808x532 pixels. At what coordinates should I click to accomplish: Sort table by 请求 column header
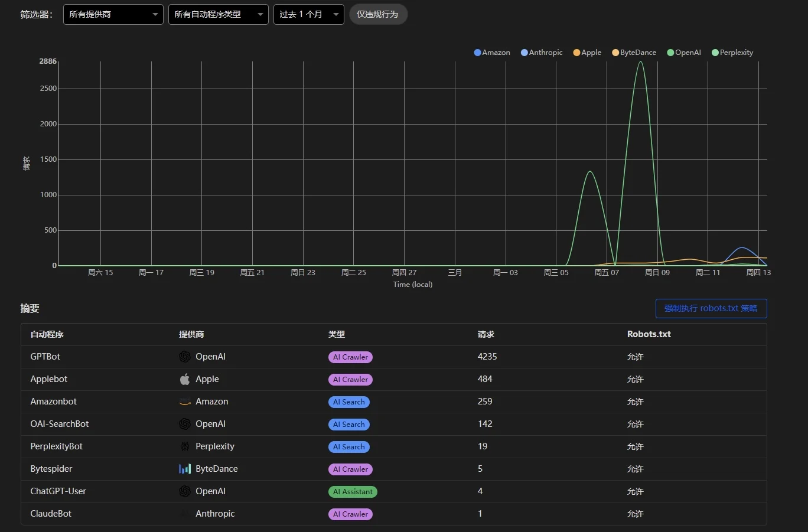point(486,334)
